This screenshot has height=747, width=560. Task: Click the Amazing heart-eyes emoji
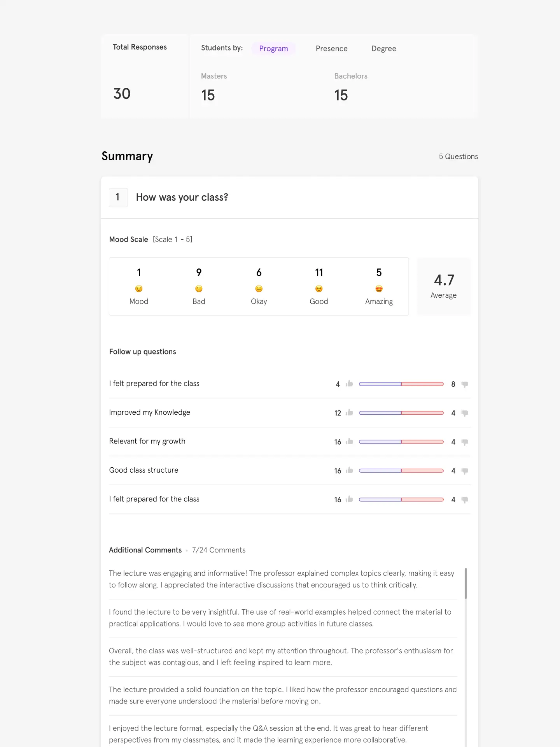(x=379, y=289)
